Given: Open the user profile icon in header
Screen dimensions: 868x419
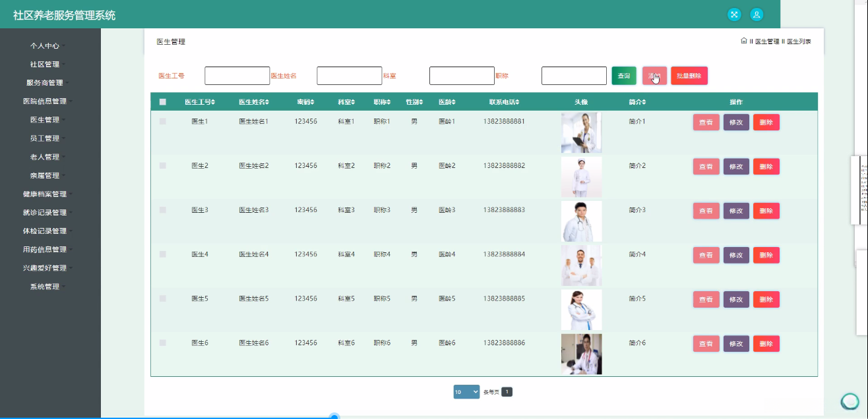Looking at the screenshot, I should click(x=757, y=14).
